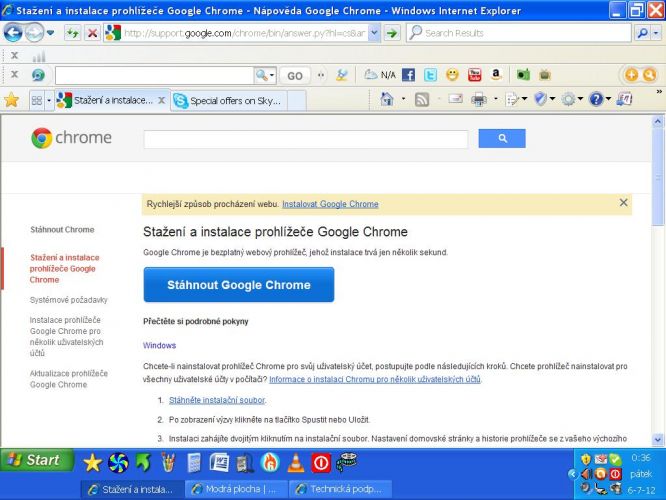Click the green Go arrow next to address bar
Viewport: 666px width, 500px height.
392,33
